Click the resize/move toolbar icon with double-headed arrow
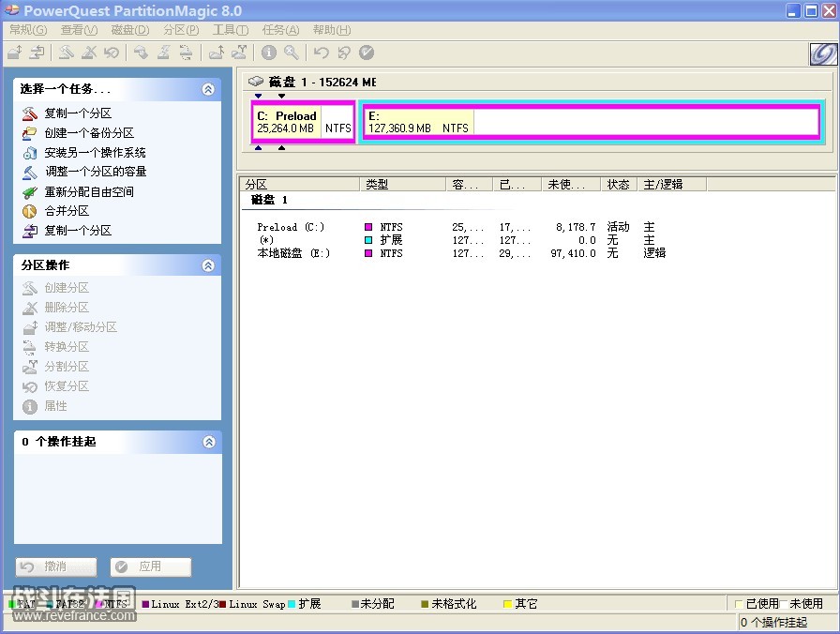Screen dimensions: 840x634 coord(15,53)
